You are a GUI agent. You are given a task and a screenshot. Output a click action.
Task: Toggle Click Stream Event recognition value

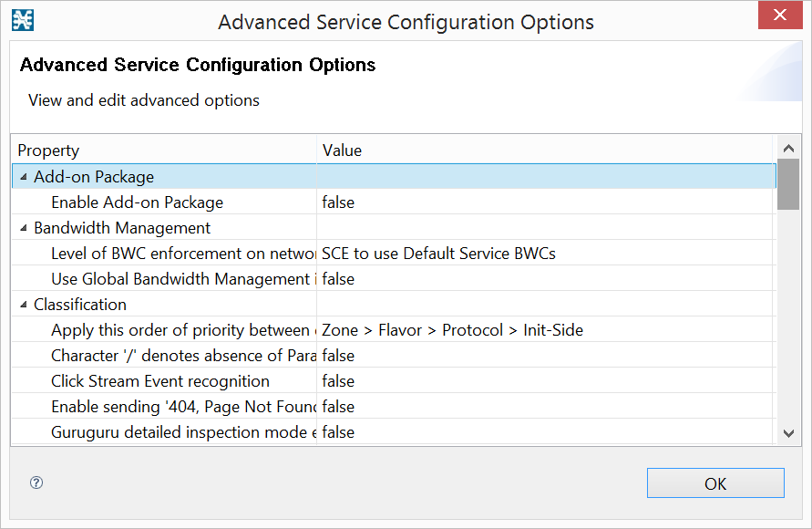[338, 381]
